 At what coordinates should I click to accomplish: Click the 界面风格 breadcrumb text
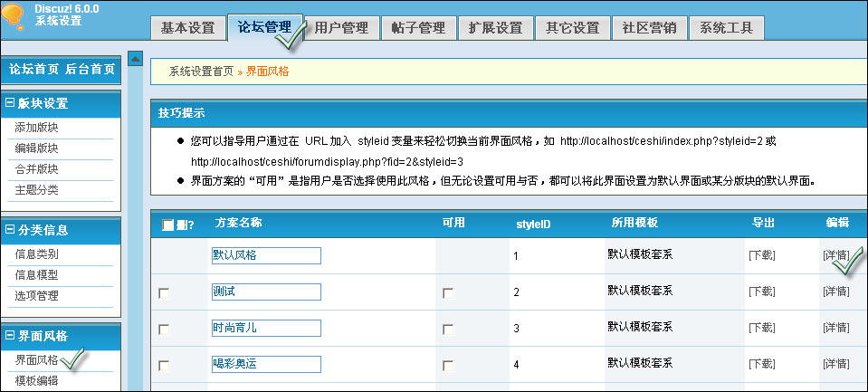pos(267,72)
